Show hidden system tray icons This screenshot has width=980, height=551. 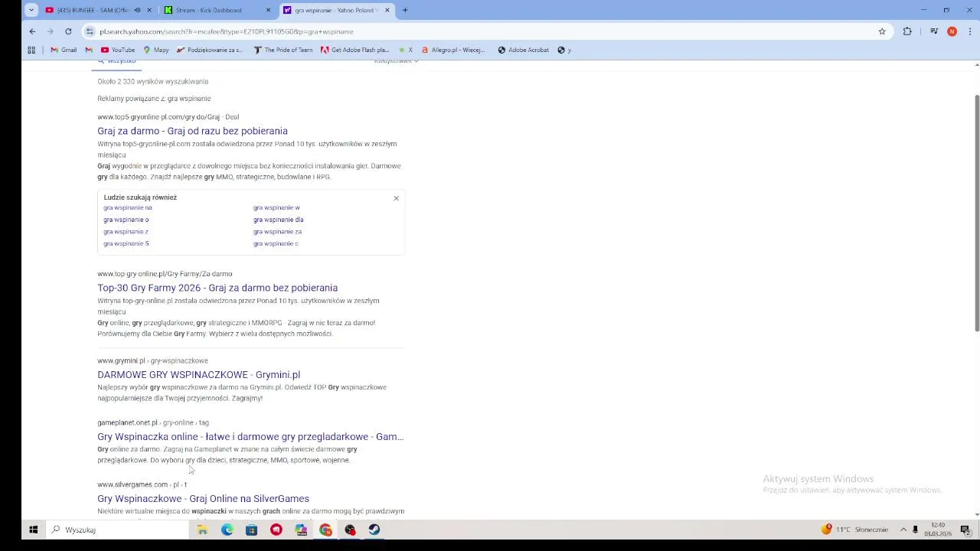coord(903,530)
